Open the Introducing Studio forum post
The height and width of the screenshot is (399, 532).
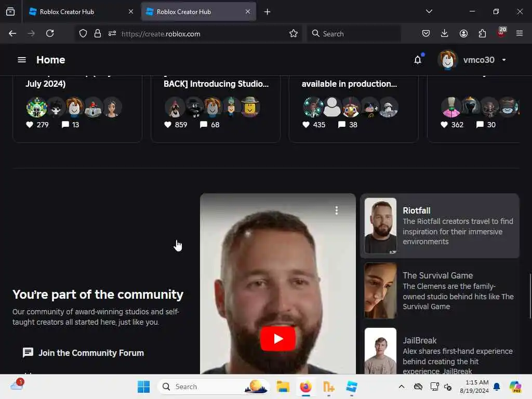[216, 84]
